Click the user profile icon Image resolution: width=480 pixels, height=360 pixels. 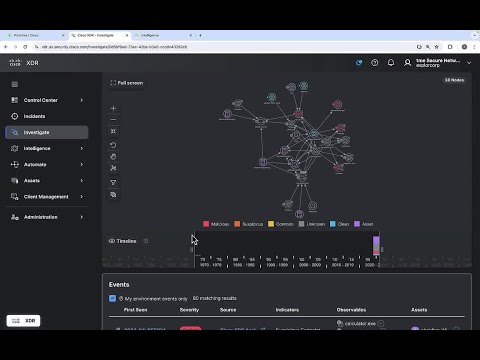click(x=407, y=63)
